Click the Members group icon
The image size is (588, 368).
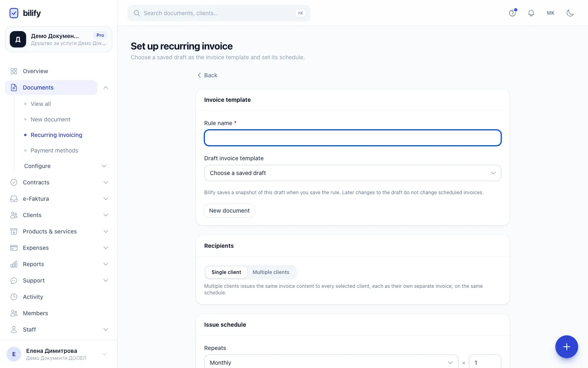click(14, 313)
